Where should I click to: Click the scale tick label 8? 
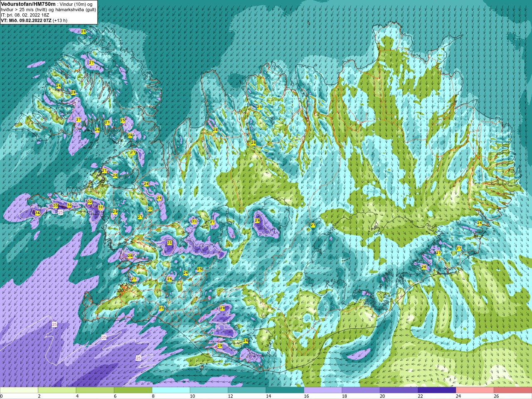pyautogui.click(x=153, y=396)
